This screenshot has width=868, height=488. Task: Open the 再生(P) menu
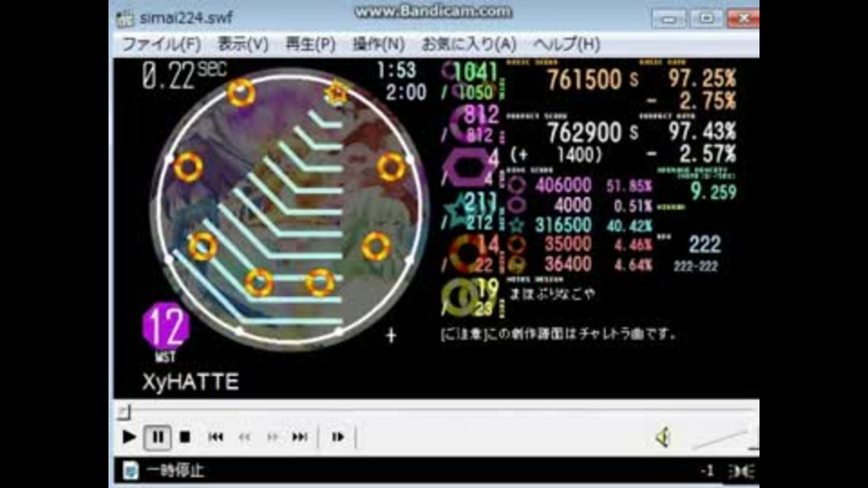(x=310, y=44)
